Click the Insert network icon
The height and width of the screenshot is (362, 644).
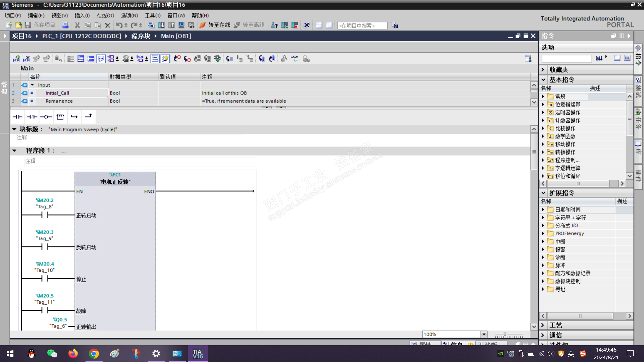16,59
